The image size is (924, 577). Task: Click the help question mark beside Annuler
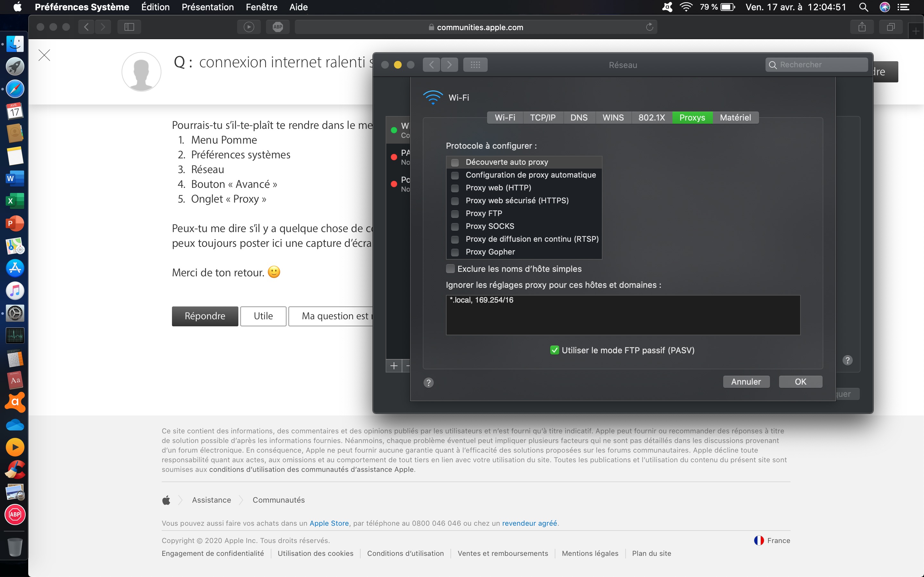[428, 383]
